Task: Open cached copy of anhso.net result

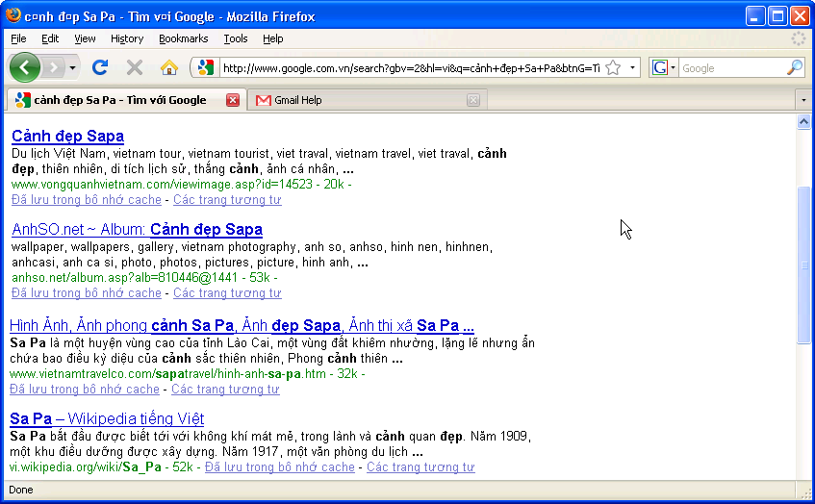Action: point(87,293)
